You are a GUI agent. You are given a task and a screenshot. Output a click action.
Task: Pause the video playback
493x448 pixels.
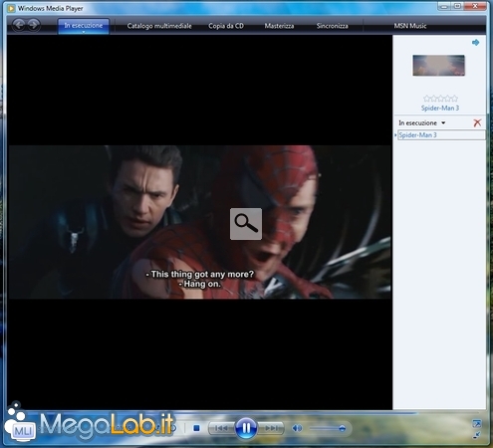tap(246, 428)
